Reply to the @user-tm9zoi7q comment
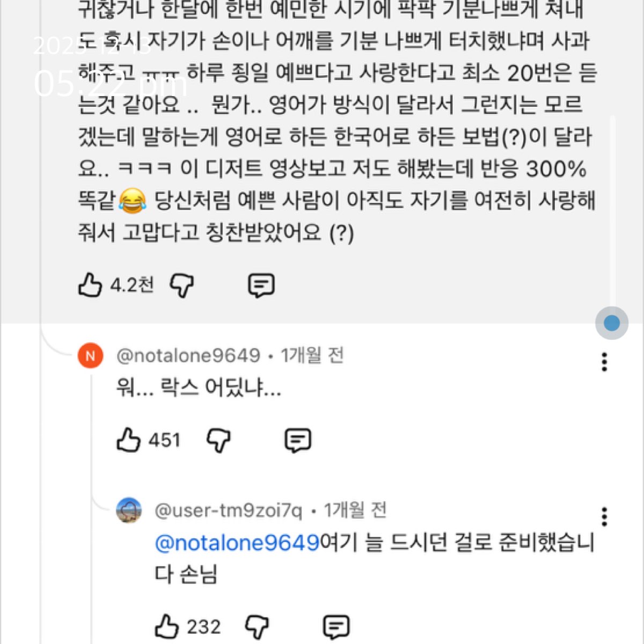Viewport: 644px width, 644px height. coord(336,627)
